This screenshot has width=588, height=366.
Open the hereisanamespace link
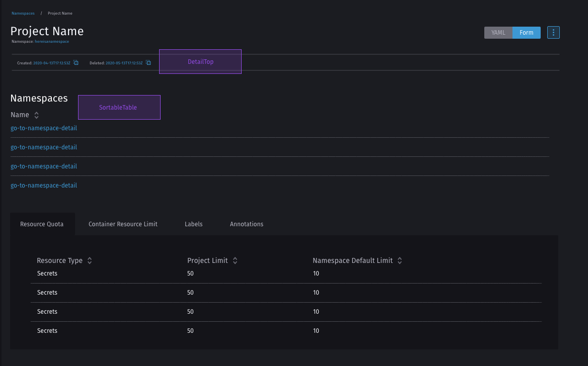(51, 41)
